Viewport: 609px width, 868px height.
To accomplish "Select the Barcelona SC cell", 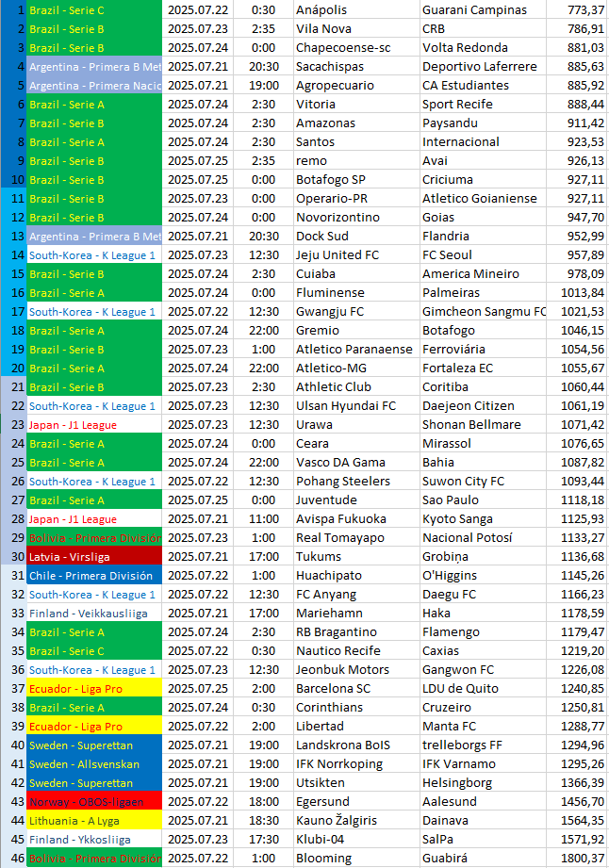I will [x=356, y=688].
